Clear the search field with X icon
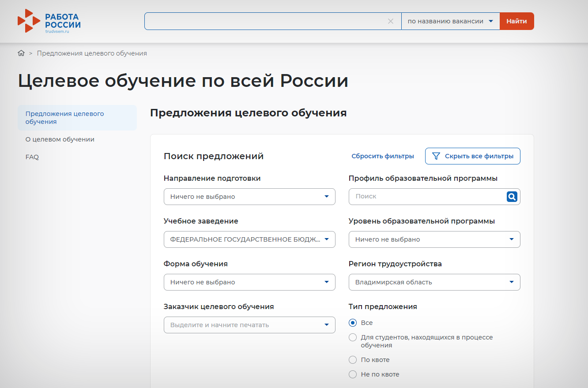Image resolution: width=588 pixels, height=388 pixels. (390, 21)
